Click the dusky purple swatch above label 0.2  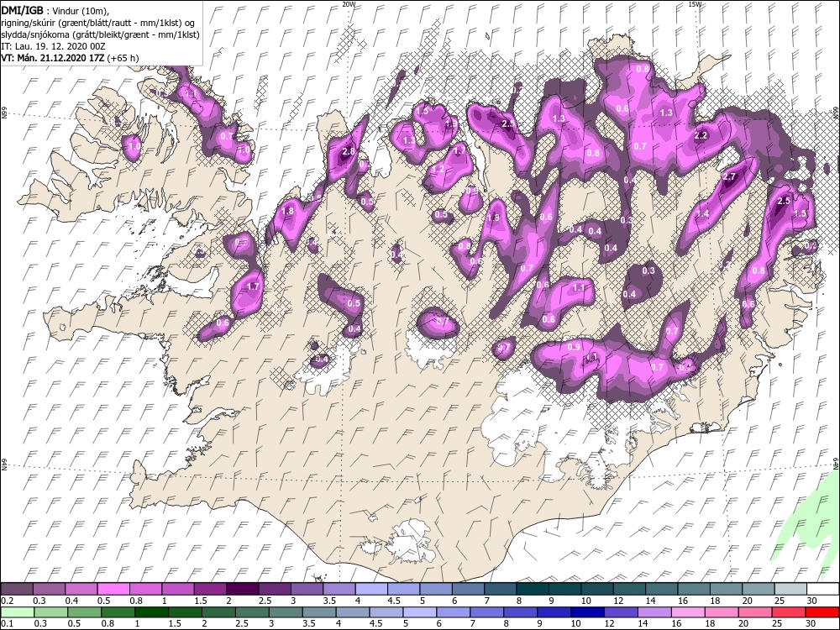pos(17,590)
